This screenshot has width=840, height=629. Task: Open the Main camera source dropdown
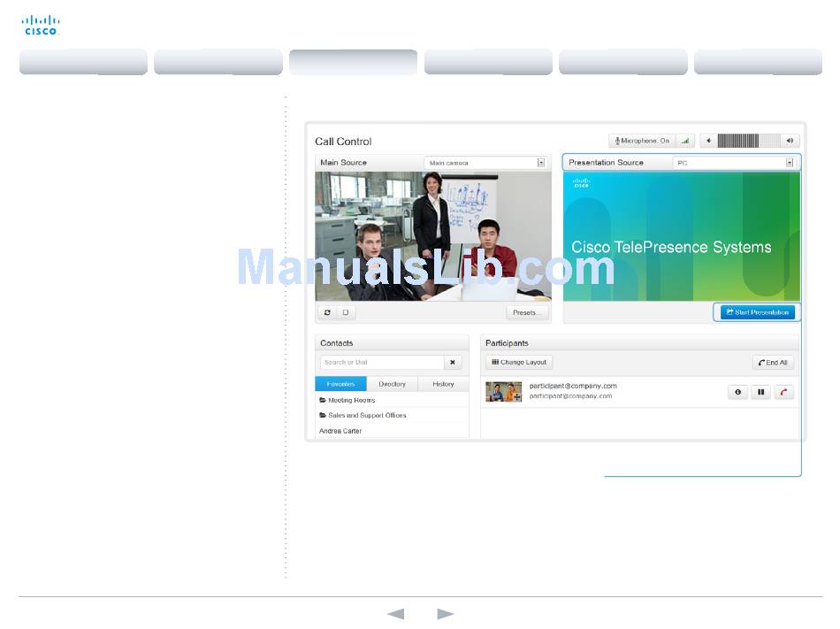point(486,163)
